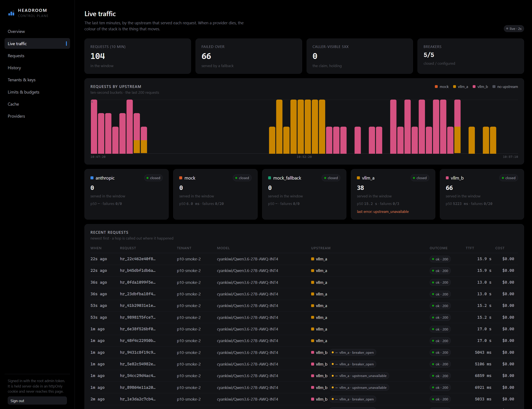The width and height of the screenshot is (532, 409).
Task: Click the Headroom bar-chart logo icon
Action: [11, 13]
